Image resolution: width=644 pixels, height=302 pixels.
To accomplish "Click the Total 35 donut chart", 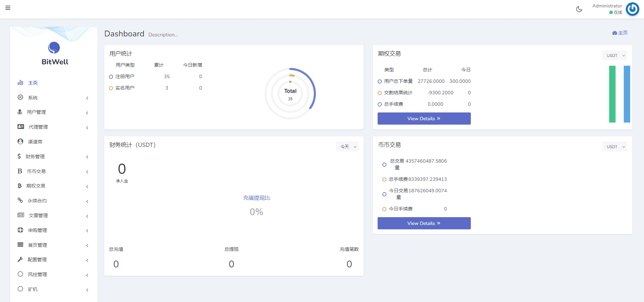I will click(290, 94).
